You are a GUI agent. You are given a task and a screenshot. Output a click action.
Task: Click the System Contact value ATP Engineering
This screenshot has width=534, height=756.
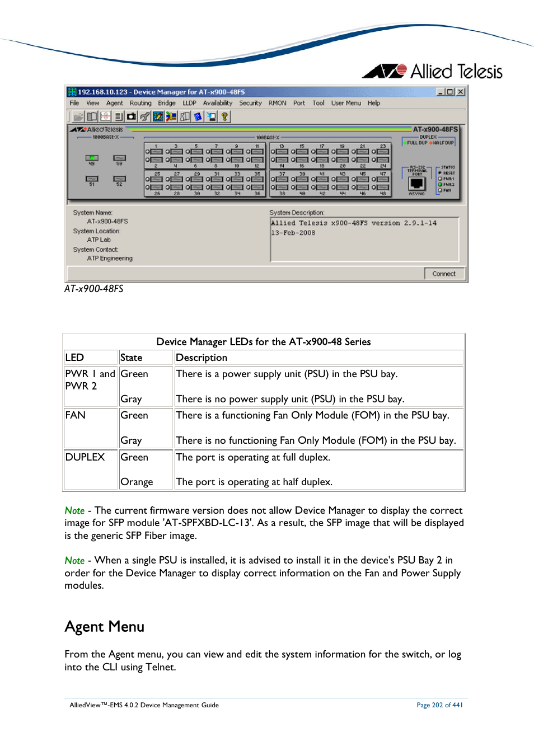click(x=110, y=259)
